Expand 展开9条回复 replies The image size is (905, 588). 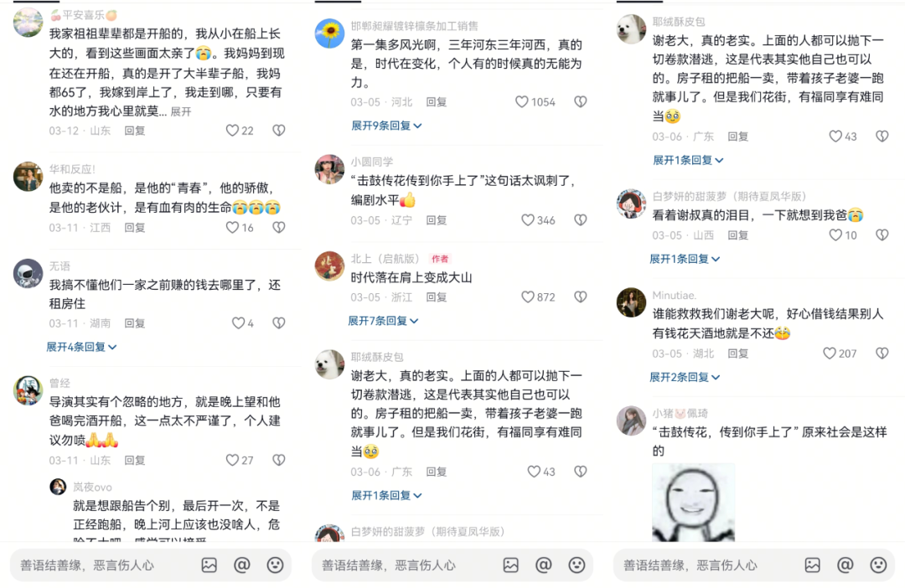[x=386, y=125]
